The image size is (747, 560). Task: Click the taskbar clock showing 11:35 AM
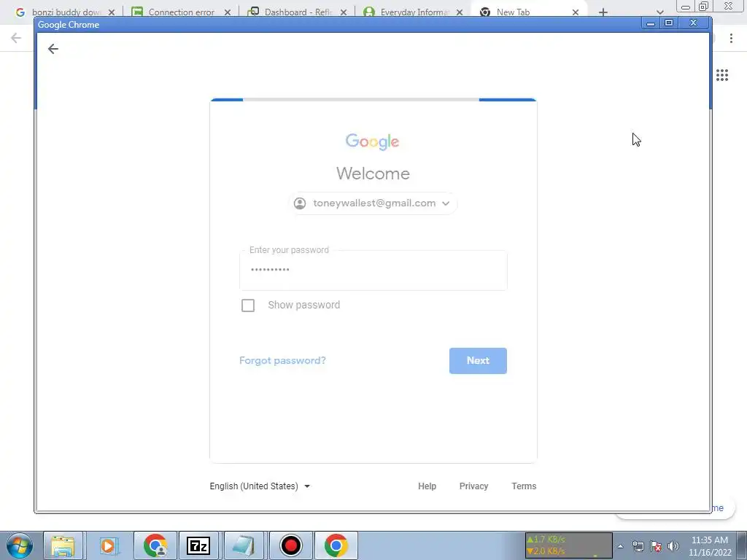click(x=710, y=546)
